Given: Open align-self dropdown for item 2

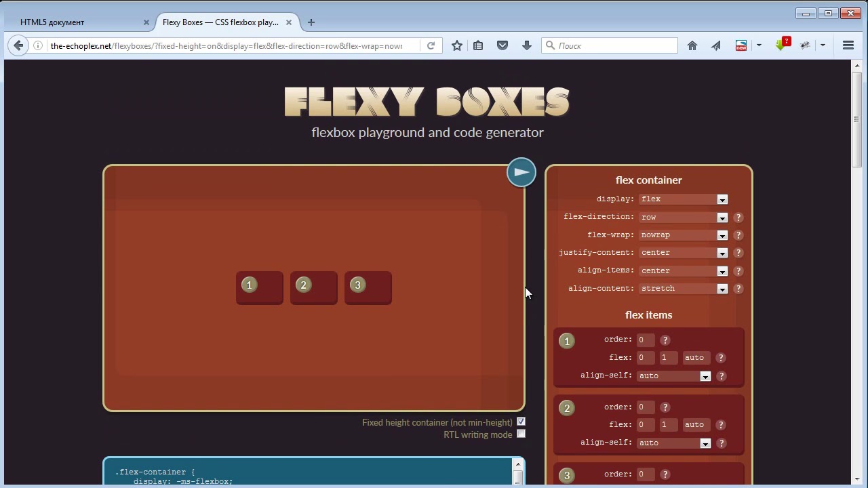Looking at the screenshot, I should click(674, 443).
